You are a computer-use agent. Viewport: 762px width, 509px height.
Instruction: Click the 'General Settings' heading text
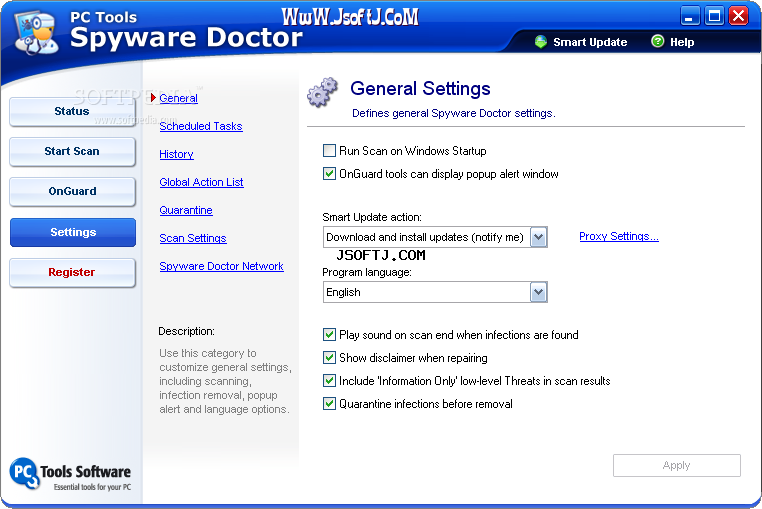point(420,89)
